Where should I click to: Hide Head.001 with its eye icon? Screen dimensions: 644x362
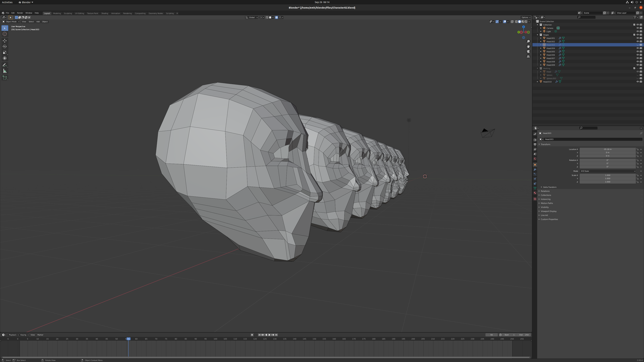[637, 38]
